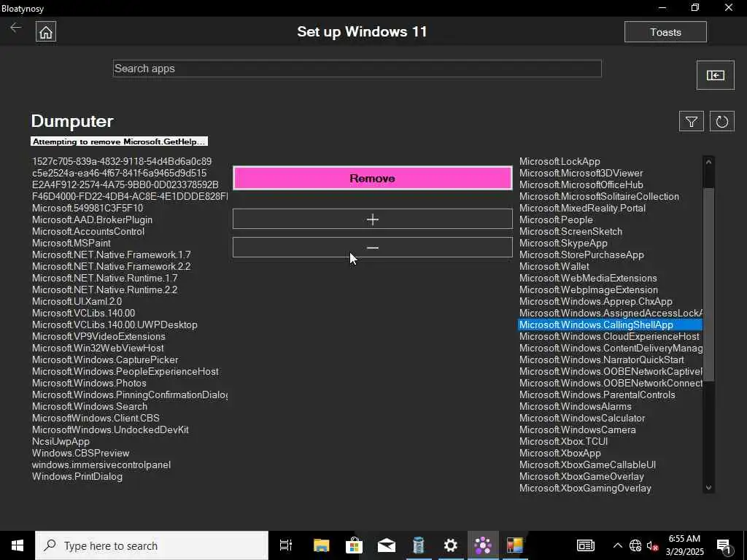747x560 pixels.
Task: Select Microsoft.WindowsCamera entry
Action: click(x=578, y=430)
